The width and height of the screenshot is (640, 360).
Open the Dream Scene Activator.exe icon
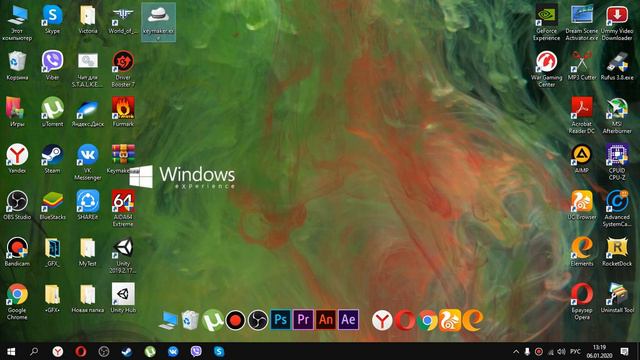[x=582, y=22]
